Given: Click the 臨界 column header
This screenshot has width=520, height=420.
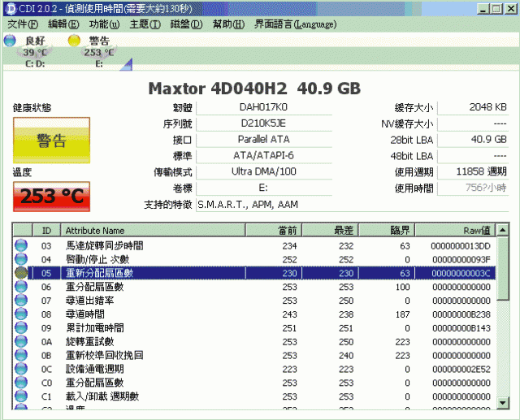Looking at the screenshot, I should 387,231.
